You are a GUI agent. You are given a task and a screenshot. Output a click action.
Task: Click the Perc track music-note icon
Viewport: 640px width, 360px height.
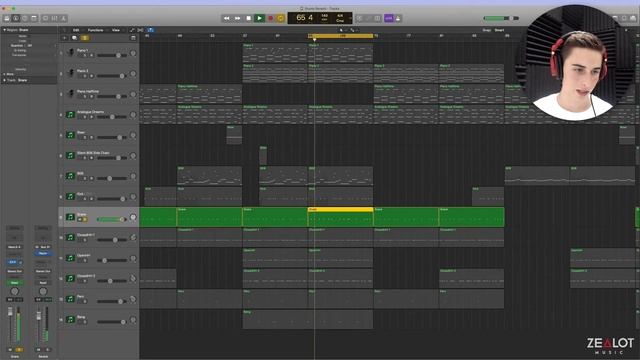(71, 299)
